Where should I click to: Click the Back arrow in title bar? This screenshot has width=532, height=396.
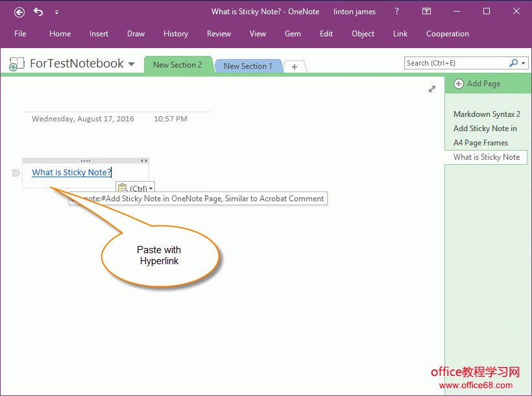19,12
